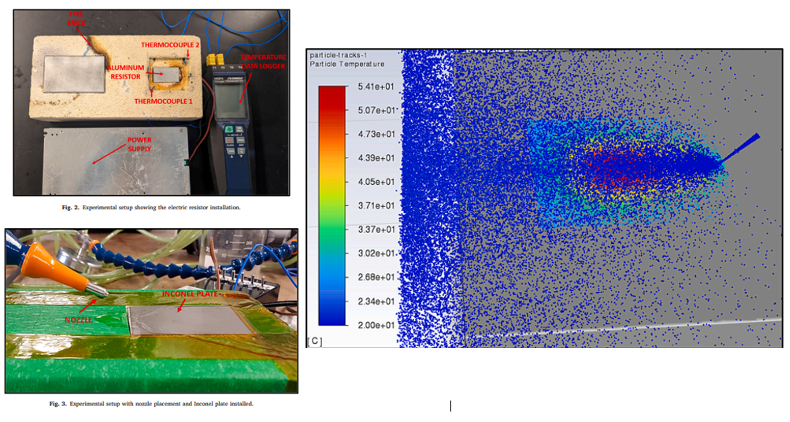Click the ALUMINUM RESISTOR label
The image size is (790, 422).
coord(127,69)
